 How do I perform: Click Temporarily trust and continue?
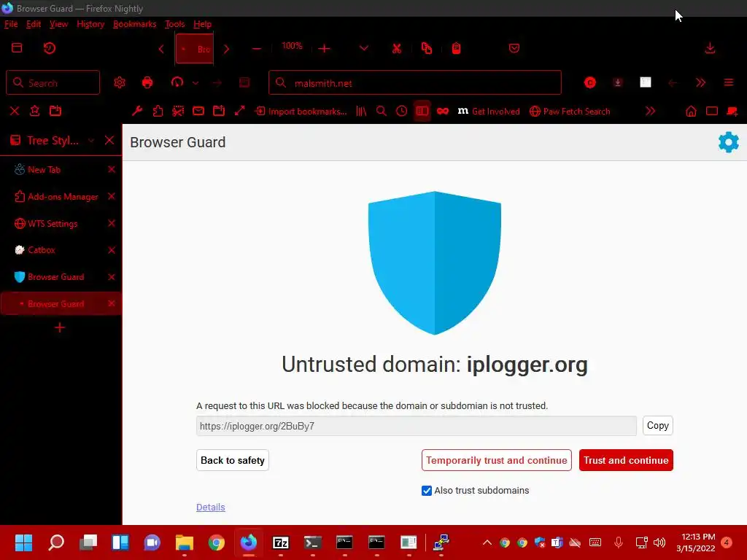pos(496,460)
